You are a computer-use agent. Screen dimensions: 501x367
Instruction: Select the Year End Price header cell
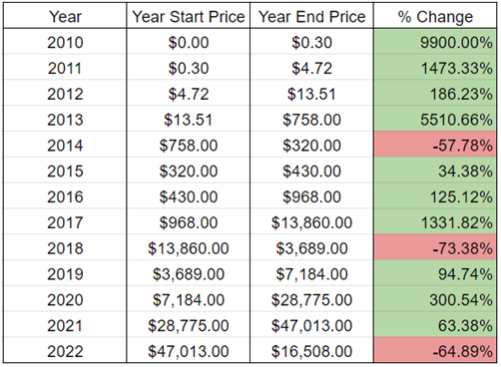[x=312, y=16]
